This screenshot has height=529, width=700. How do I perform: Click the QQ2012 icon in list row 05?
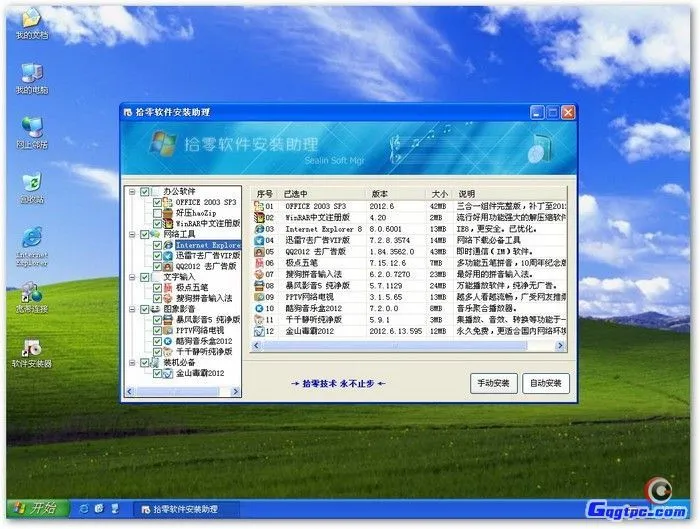[x=259, y=251]
